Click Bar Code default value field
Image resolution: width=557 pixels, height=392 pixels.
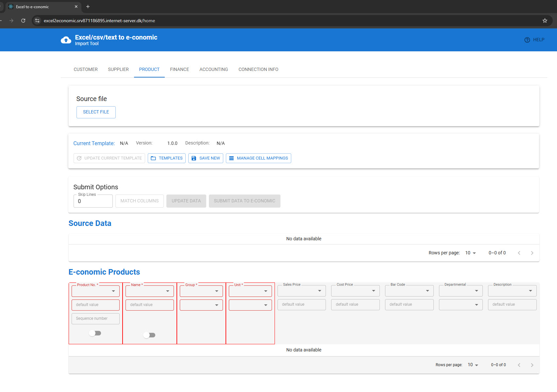[x=409, y=305]
